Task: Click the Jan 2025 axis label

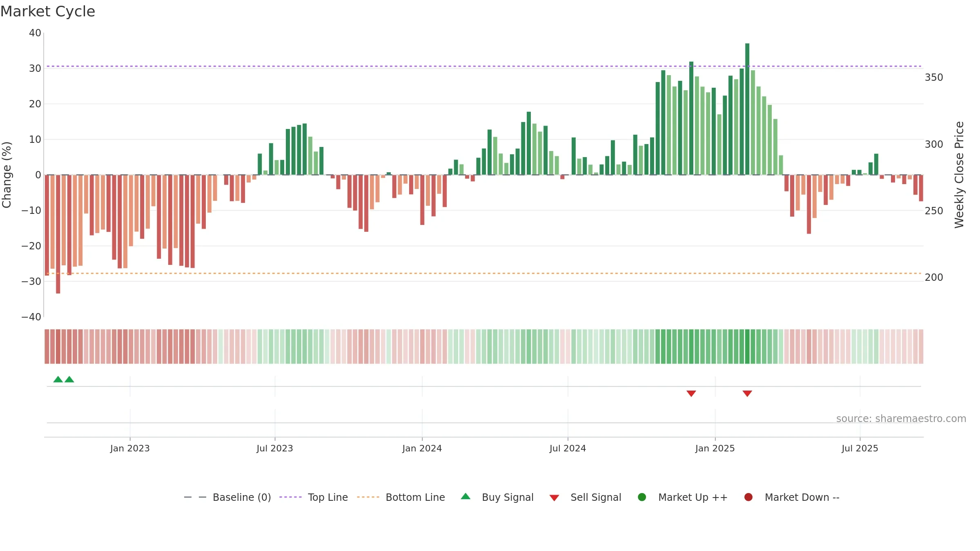Action: pyautogui.click(x=715, y=449)
